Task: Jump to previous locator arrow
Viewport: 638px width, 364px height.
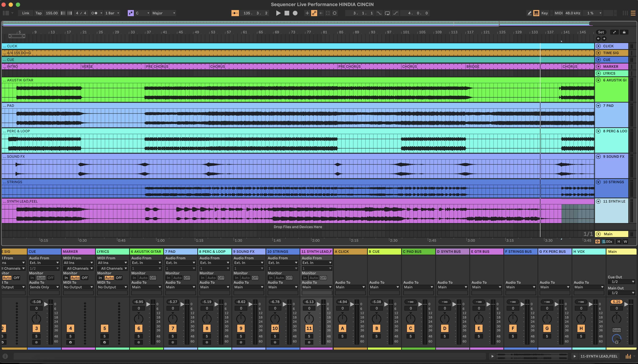Action: point(598,39)
